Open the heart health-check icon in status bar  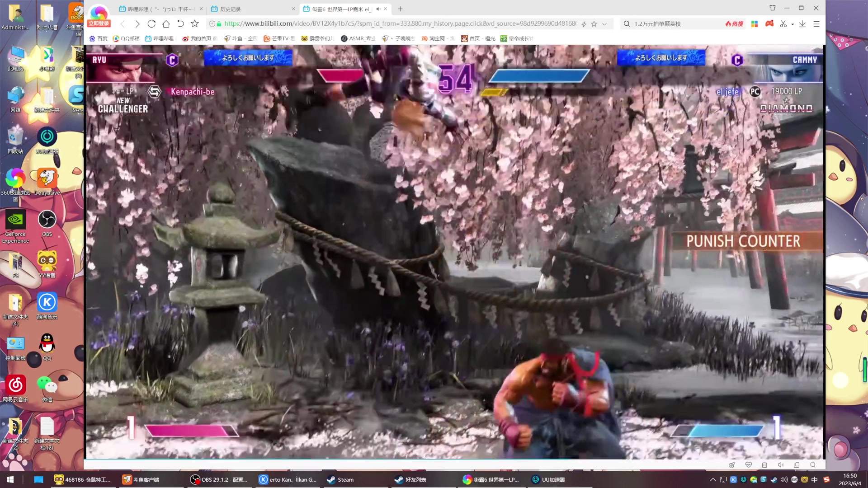[x=748, y=465]
